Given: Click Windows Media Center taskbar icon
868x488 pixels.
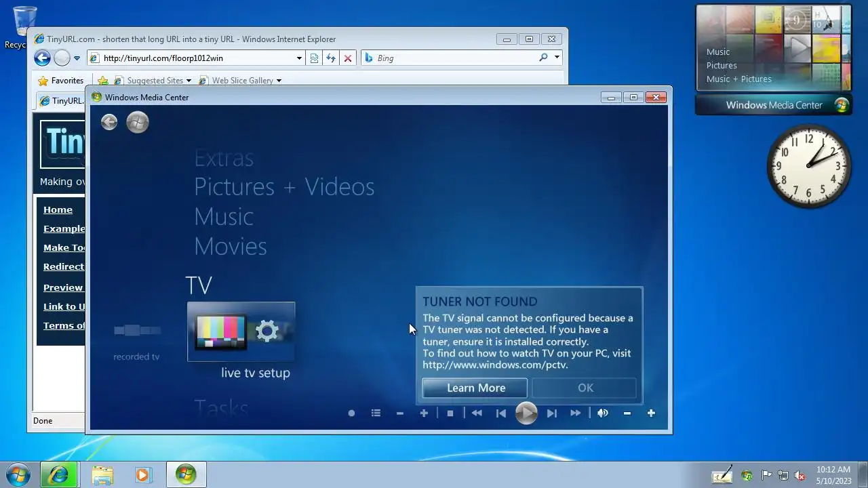Looking at the screenshot, I should point(186,474).
